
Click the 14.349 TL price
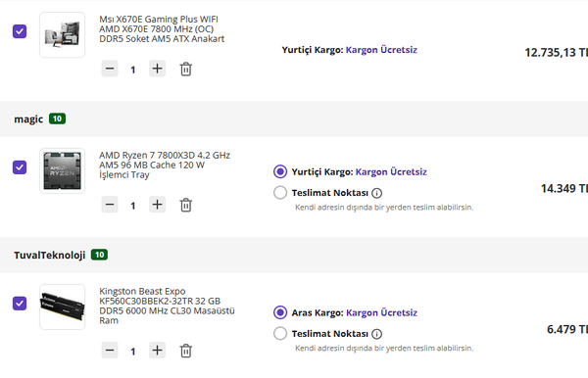564,188
